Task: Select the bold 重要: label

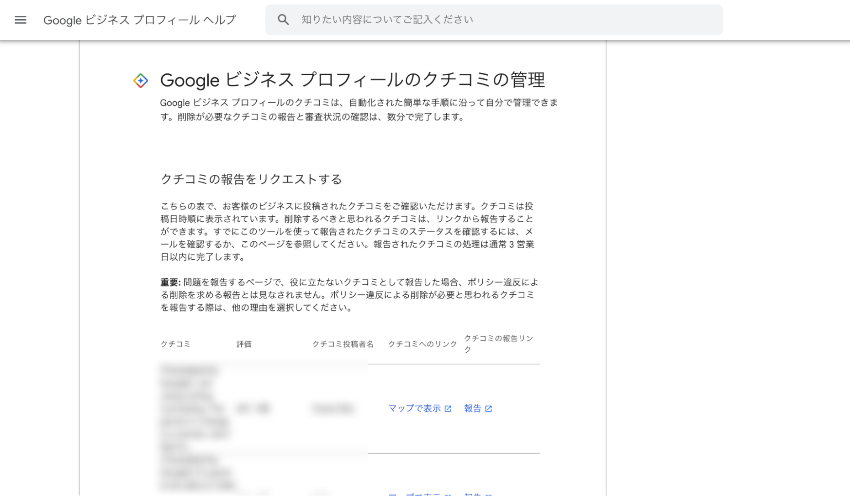Action: tap(170, 282)
